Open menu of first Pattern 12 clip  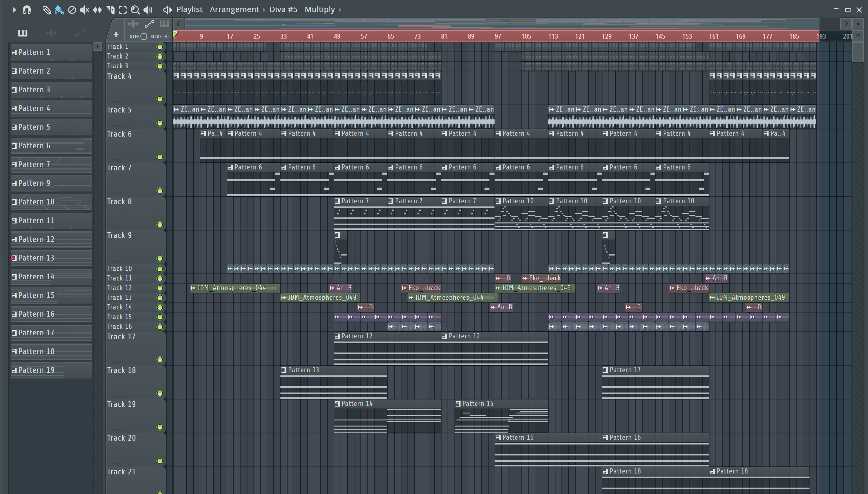337,336
